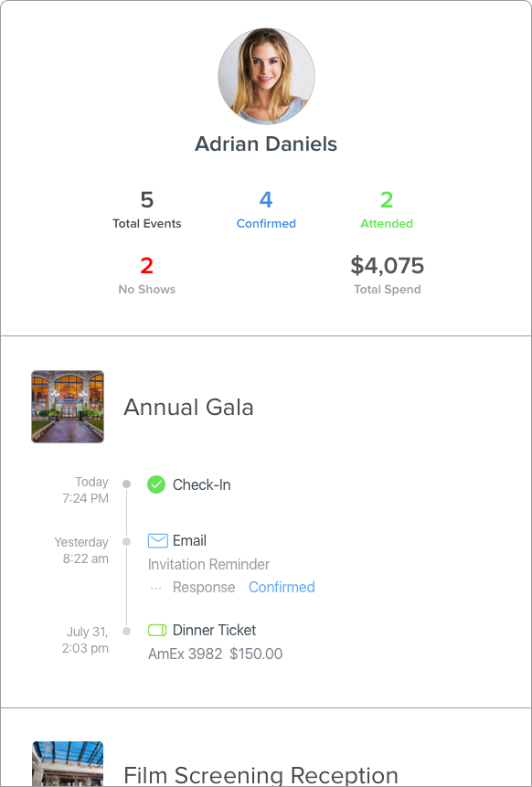Select the Adrian Daniels name heading

click(x=265, y=144)
